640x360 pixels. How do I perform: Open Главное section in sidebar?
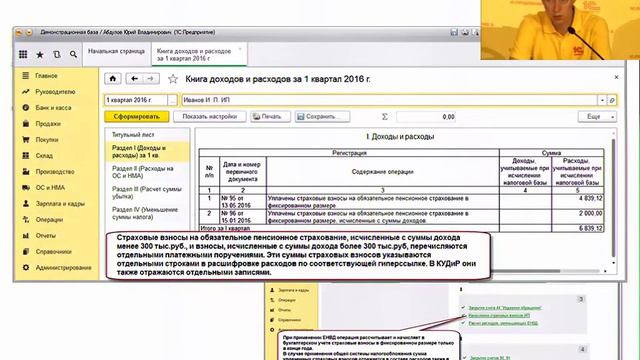46,76
